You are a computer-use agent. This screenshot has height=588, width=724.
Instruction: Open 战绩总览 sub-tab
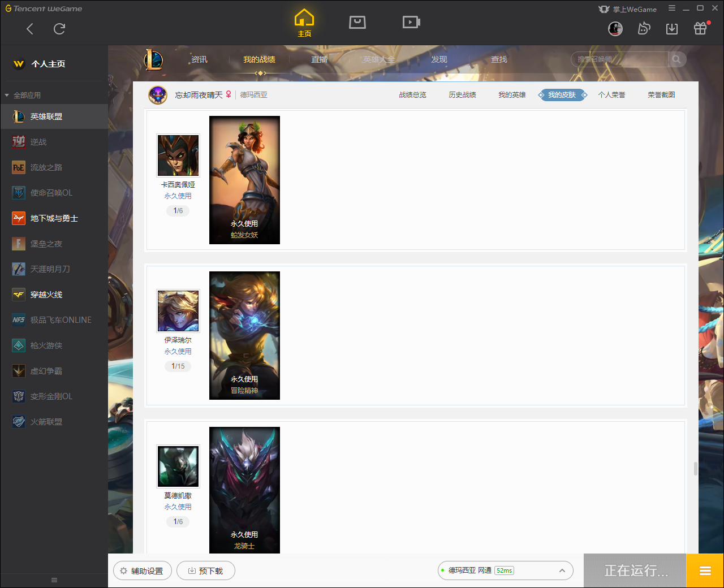click(x=412, y=95)
